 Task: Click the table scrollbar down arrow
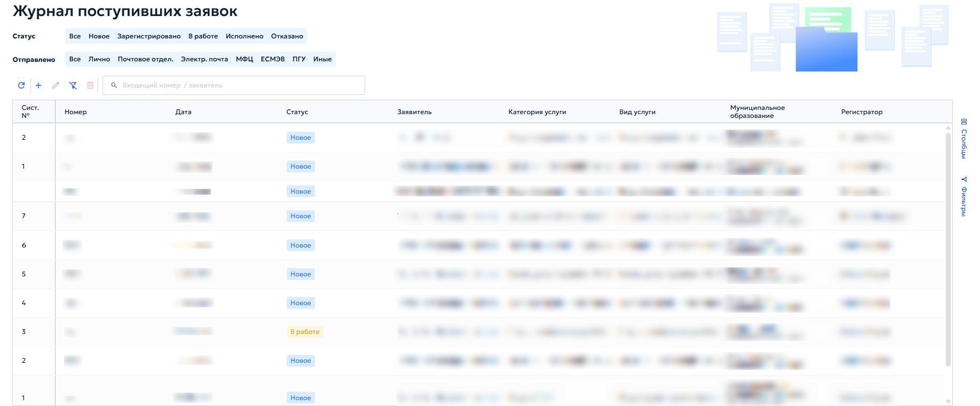pos(949,401)
